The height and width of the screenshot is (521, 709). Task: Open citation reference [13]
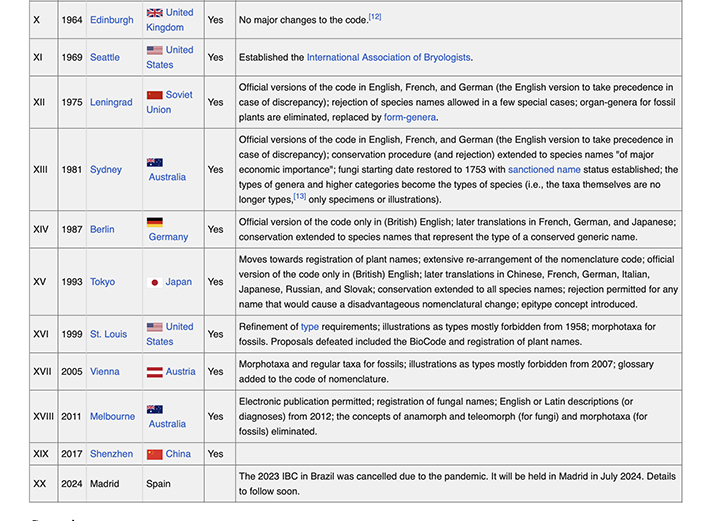tap(299, 196)
